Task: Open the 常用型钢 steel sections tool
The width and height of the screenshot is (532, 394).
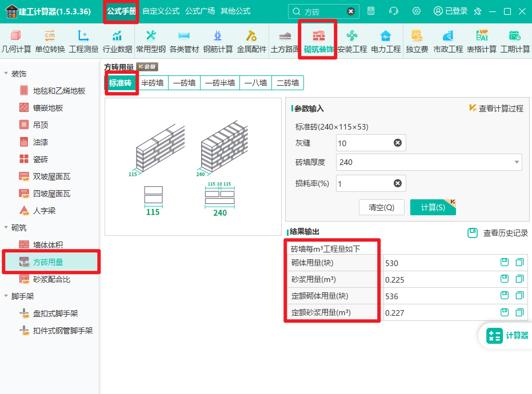Action: (x=151, y=41)
